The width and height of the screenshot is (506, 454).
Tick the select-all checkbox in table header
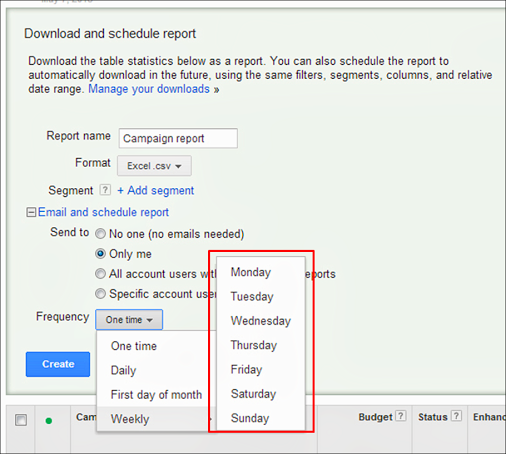click(21, 420)
